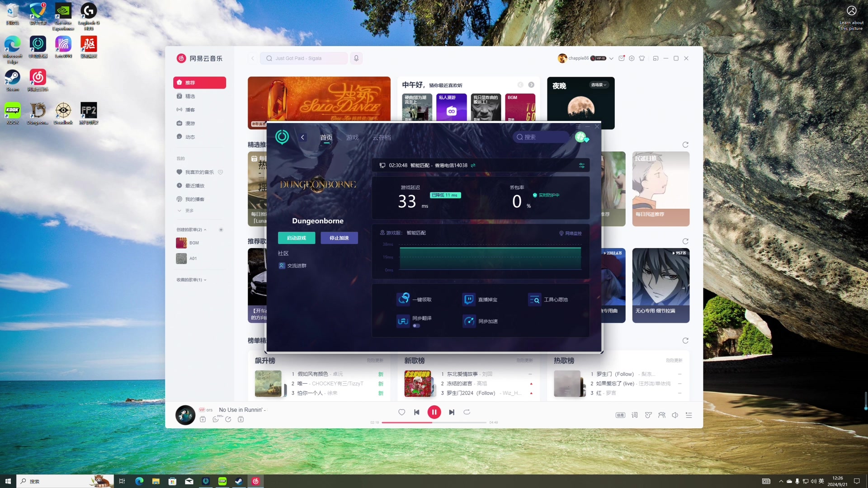The height and width of the screenshot is (488, 868).
Task: Open 直播掉宝 tool
Action: click(480, 299)
